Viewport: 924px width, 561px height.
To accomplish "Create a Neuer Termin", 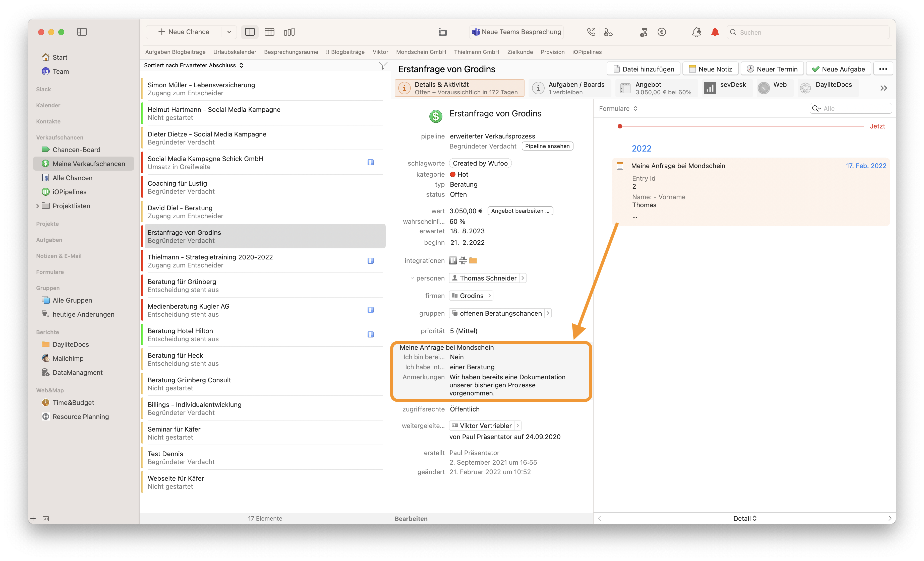I will coord(772,69).
